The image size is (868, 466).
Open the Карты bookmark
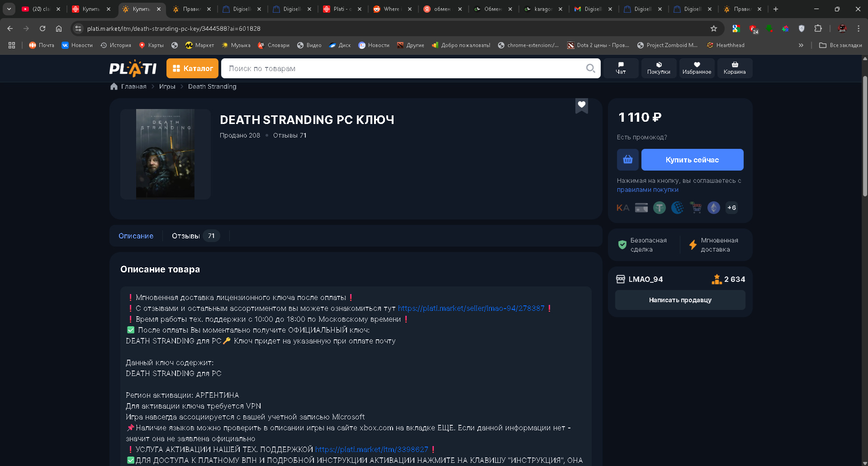point(151,45)
